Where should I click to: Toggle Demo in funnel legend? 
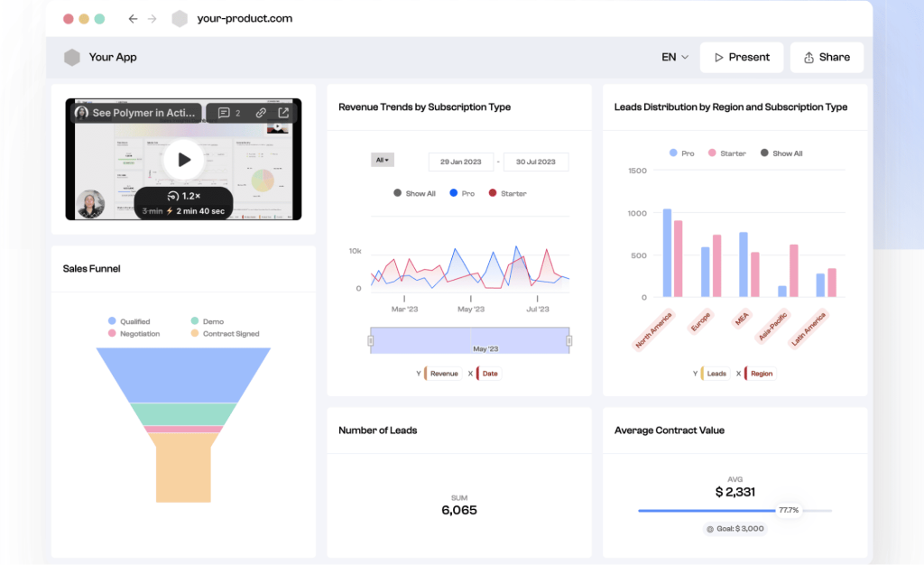point(208,321)
